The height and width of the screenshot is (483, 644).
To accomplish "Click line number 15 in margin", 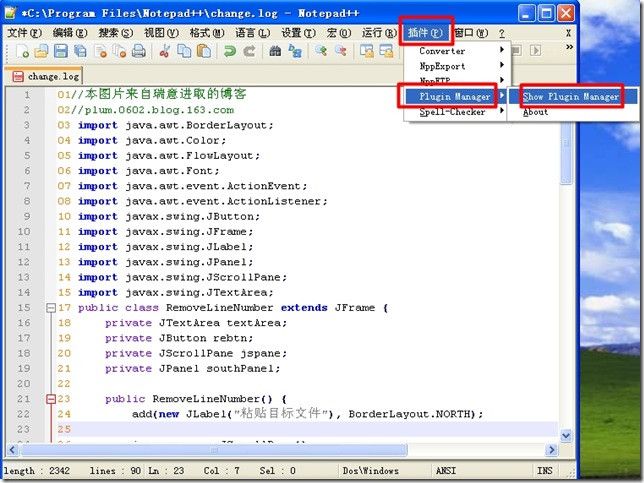I will click(24, 308).
